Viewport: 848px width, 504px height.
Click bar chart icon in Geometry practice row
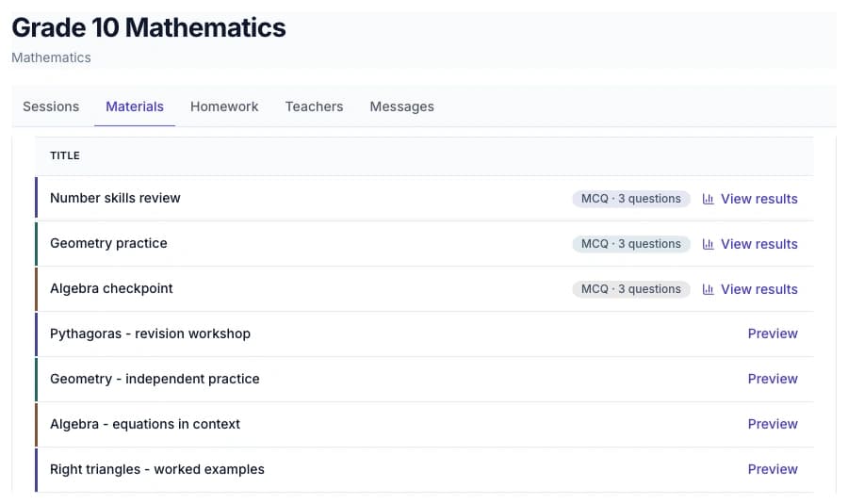(x=708, y=244)
